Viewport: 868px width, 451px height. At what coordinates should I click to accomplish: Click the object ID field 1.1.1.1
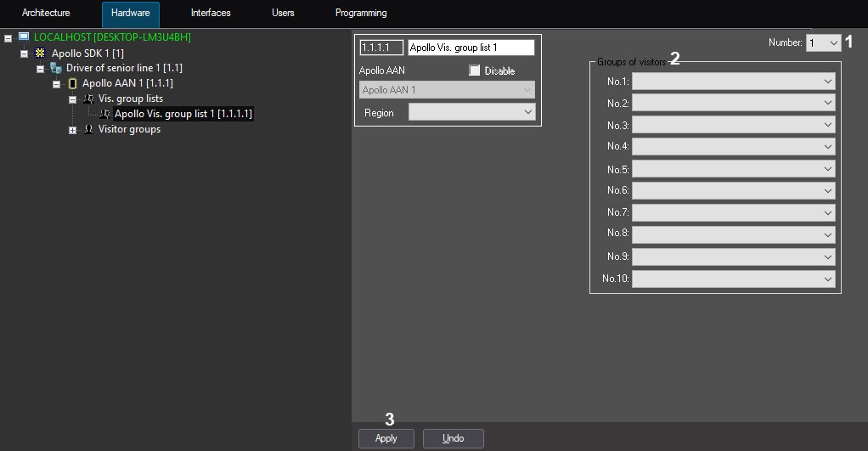381,48
